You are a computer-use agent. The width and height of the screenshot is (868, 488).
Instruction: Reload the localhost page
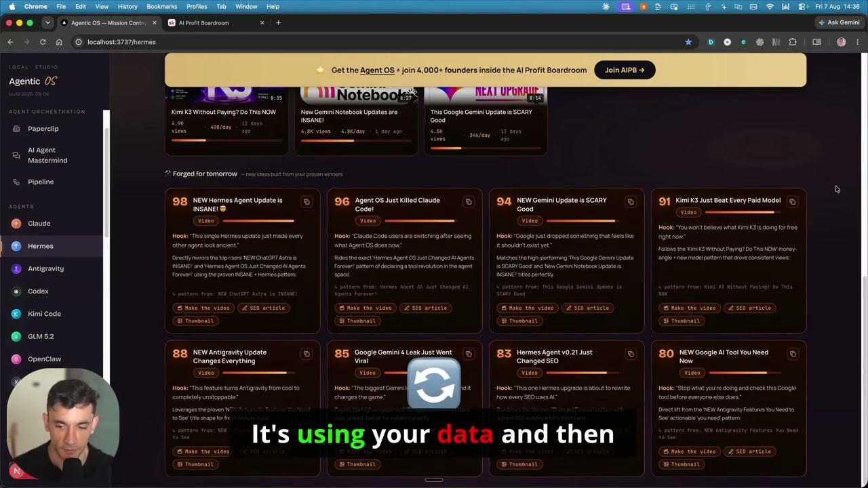(x=43, y=42)
